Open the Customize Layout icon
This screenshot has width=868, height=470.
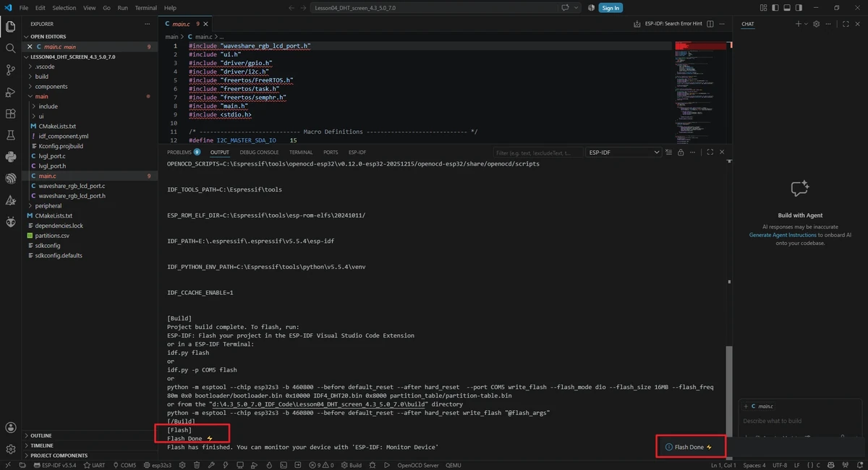pos(763,8)
